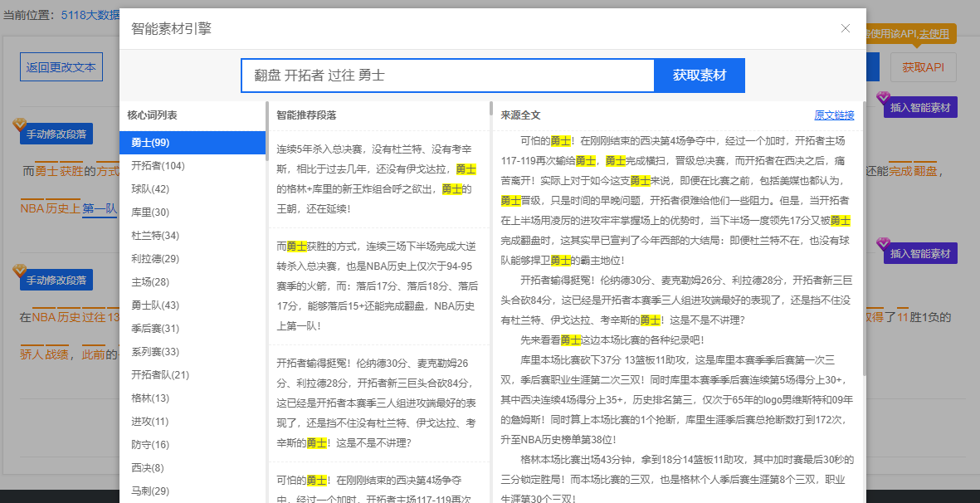Viewport: 980px width, 503px height.
Task: Open the 原文链接 link
Action: click(835, 115)
